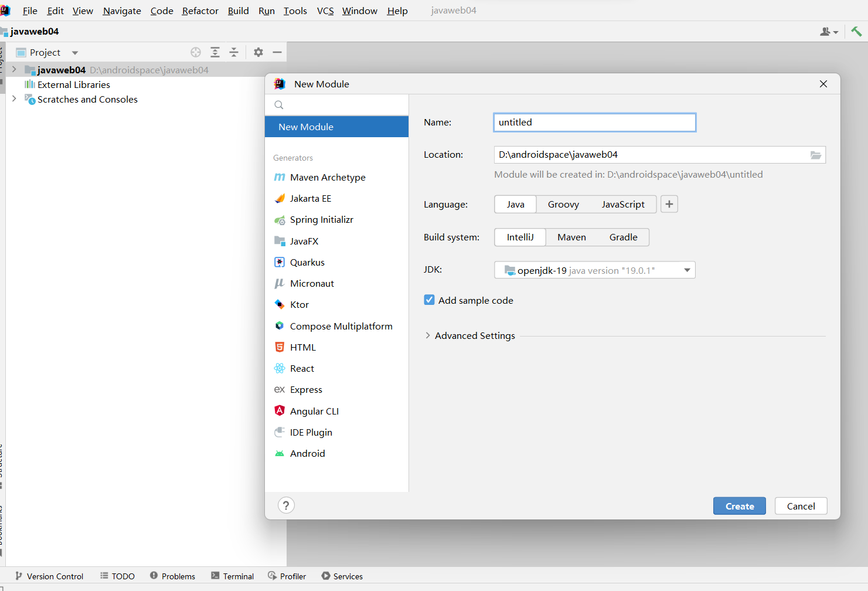The width and height of the screenshot is (868, 591).
Task: Open the Problems tool window
Action: pyautogui.click(x=173, y=576)
